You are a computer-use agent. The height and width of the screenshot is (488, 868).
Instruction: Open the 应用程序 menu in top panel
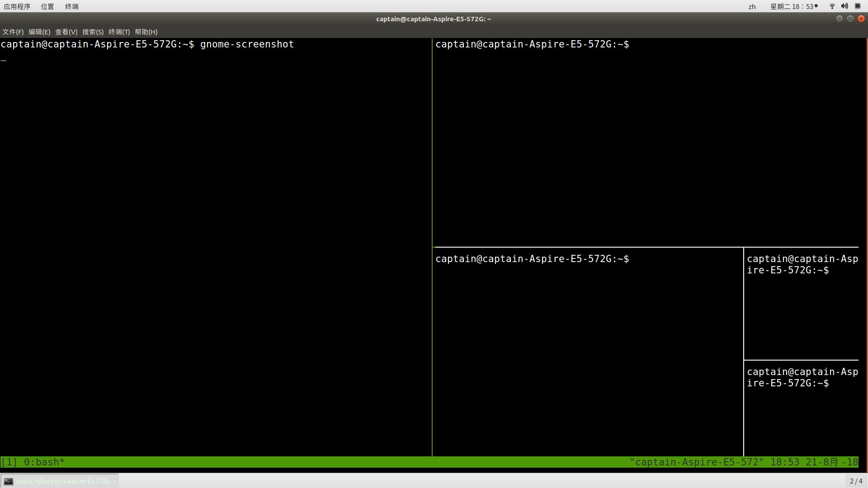(x=17, y=6)
